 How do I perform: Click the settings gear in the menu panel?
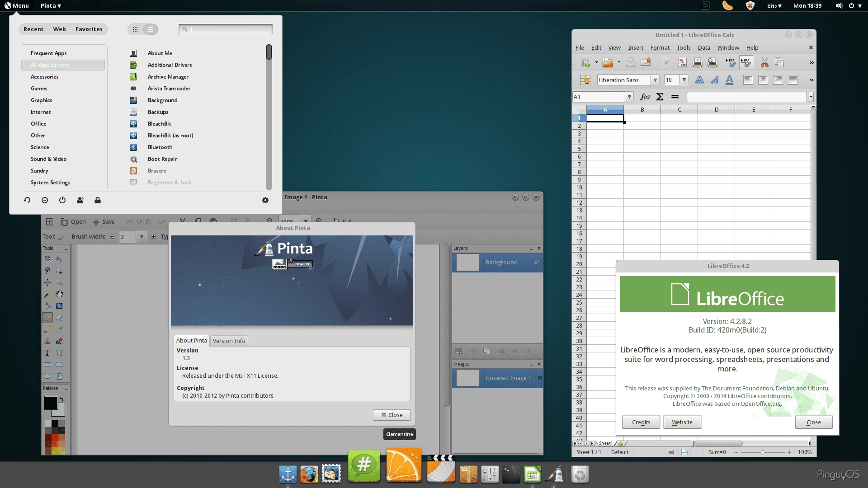pyautogui.click(x=265, y=200)
